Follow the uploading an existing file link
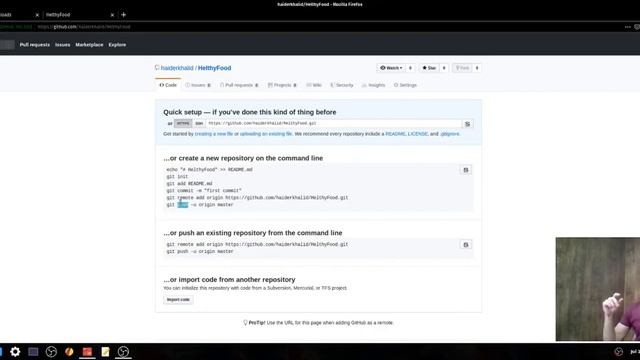Screen dimensions: 640x360 (266, 134)
